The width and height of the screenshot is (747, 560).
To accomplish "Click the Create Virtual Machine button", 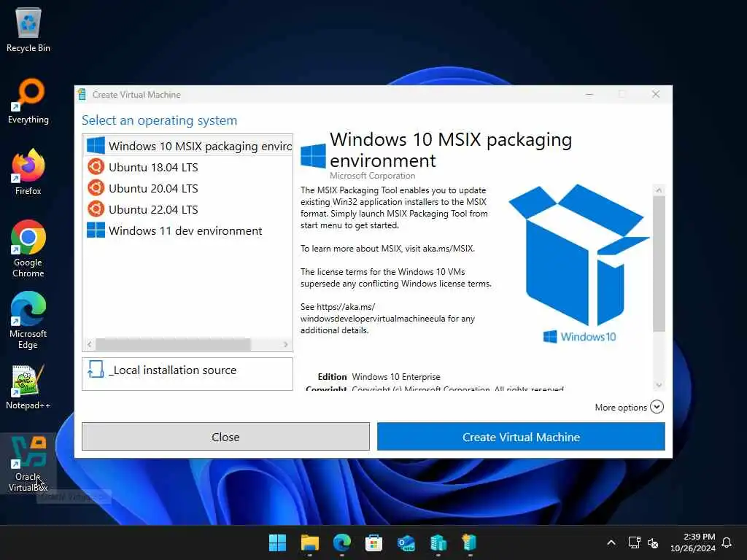I will pos(521,437).
